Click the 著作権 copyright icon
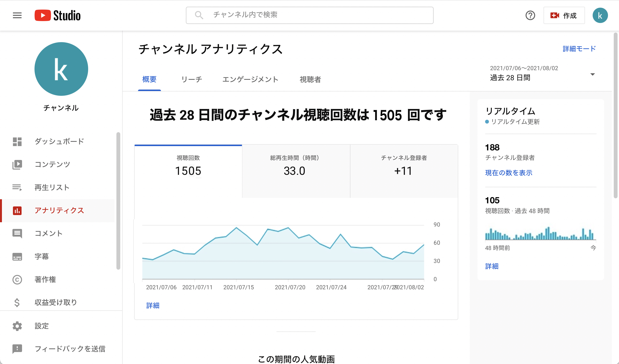The width and height of the screenshot is (619, 364). coord(17,279)
